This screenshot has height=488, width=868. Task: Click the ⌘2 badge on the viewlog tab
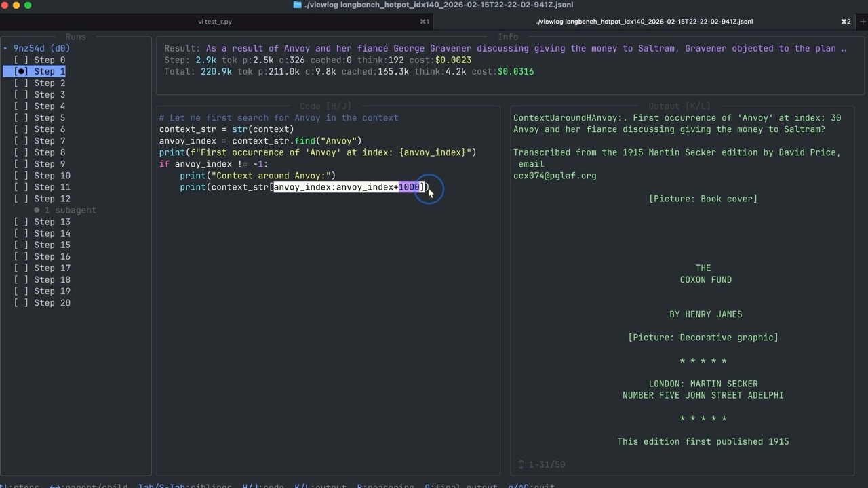(846, 21)
